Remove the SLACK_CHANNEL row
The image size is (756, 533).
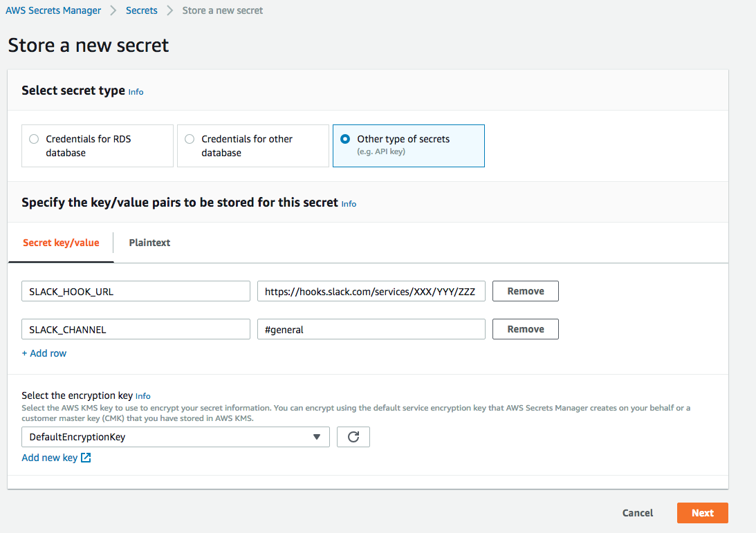click(525, 329)
